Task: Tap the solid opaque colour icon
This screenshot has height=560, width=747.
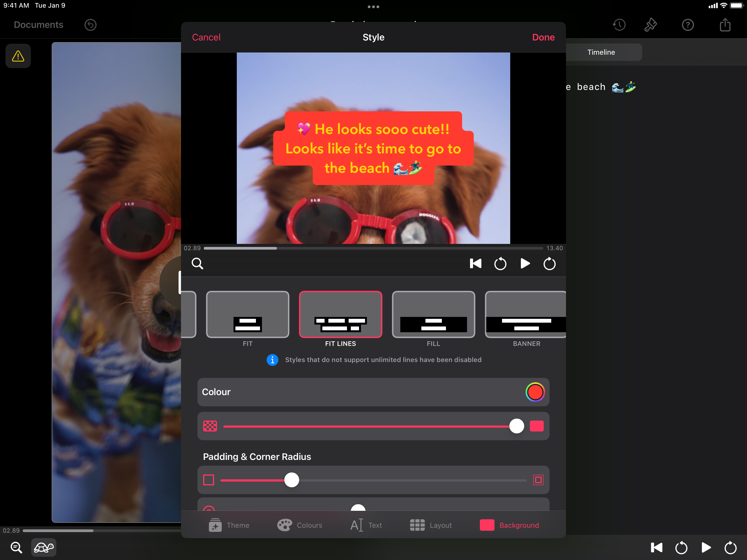Action: (x=537, y=426)
